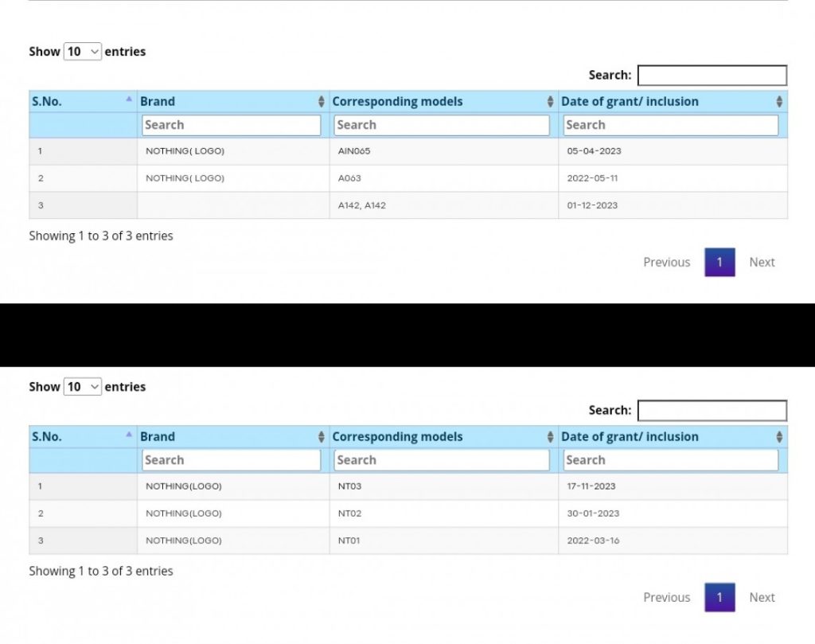Click Date of grant sort arrows, upper table

coord(779,102)
